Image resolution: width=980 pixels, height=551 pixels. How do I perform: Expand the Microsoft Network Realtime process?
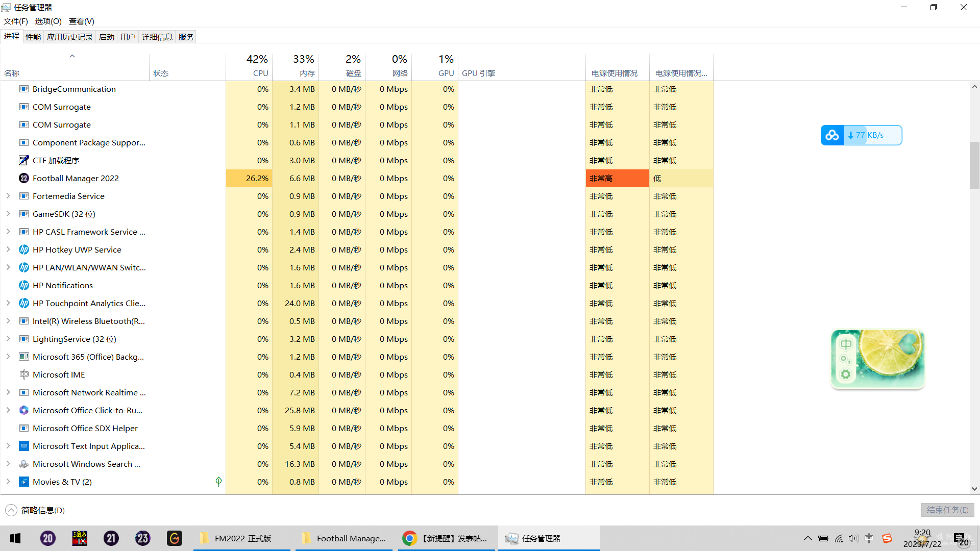pos(8,392)
